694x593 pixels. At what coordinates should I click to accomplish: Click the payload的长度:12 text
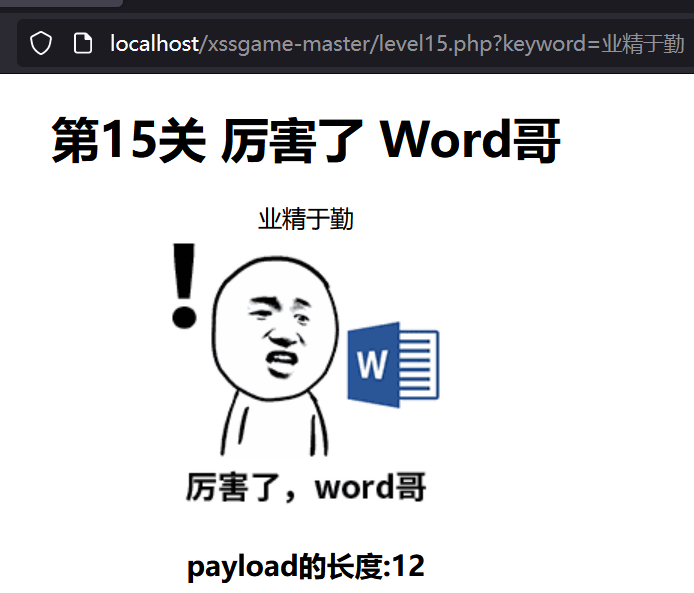point(306,566)
